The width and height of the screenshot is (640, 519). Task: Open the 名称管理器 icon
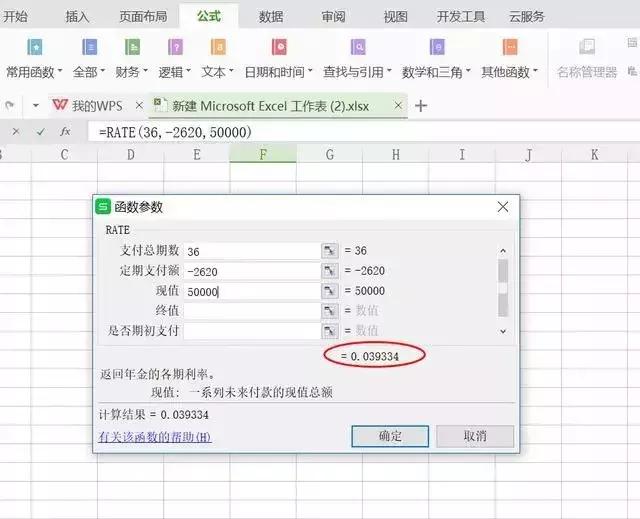coord(587,47)
